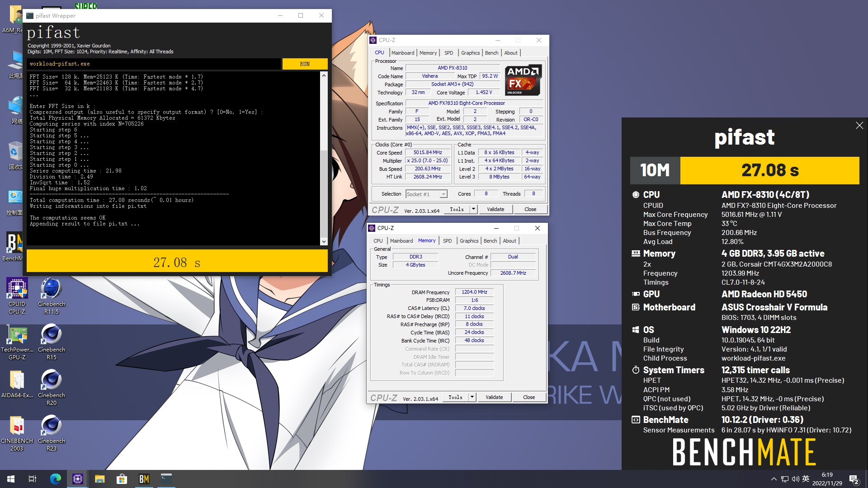Open Recycle Bin desktop icon
Screen dimensions: 868x488
14,156
